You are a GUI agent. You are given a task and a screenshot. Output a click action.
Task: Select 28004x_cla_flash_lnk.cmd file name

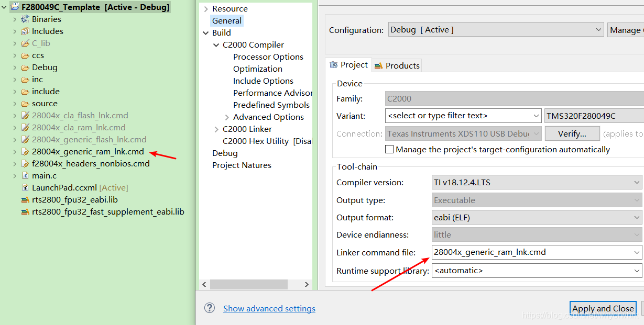(x=80, y=115)
